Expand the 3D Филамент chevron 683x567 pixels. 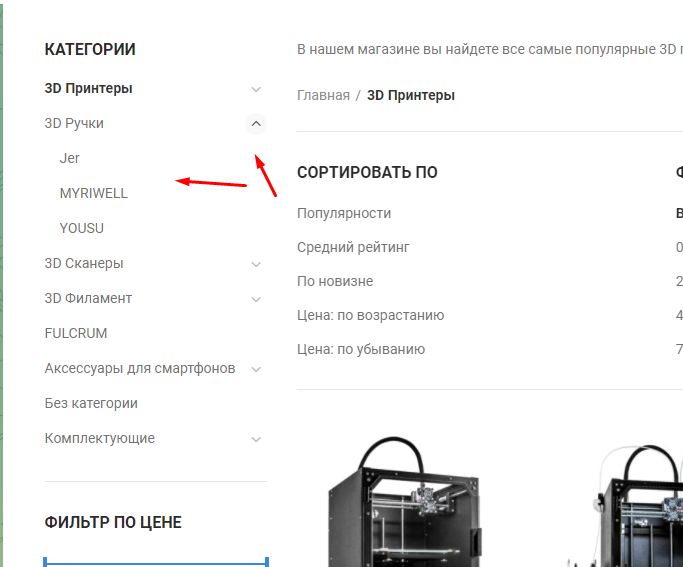coord(256,299)
